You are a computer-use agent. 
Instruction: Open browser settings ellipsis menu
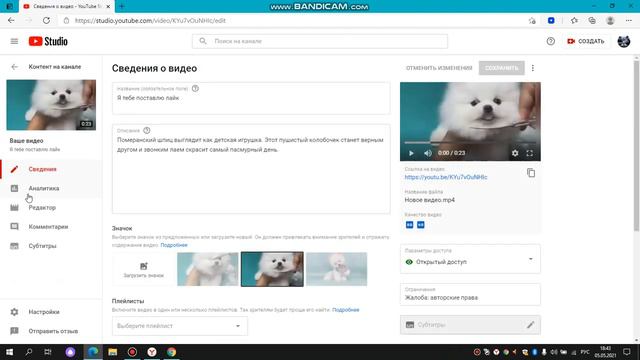click(x=629, y=20)
